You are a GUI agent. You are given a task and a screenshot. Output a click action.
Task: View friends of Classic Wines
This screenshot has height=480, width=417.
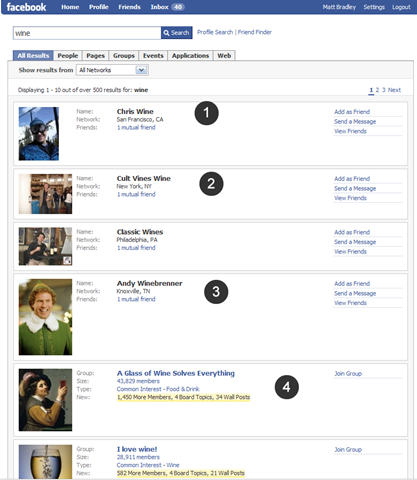tap(350, 251)
